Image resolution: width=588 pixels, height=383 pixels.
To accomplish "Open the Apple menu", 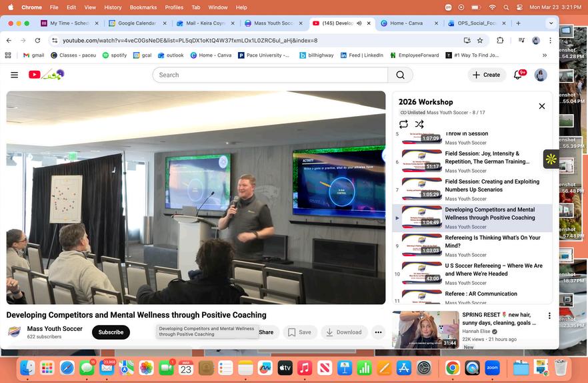I will [11, 7].
